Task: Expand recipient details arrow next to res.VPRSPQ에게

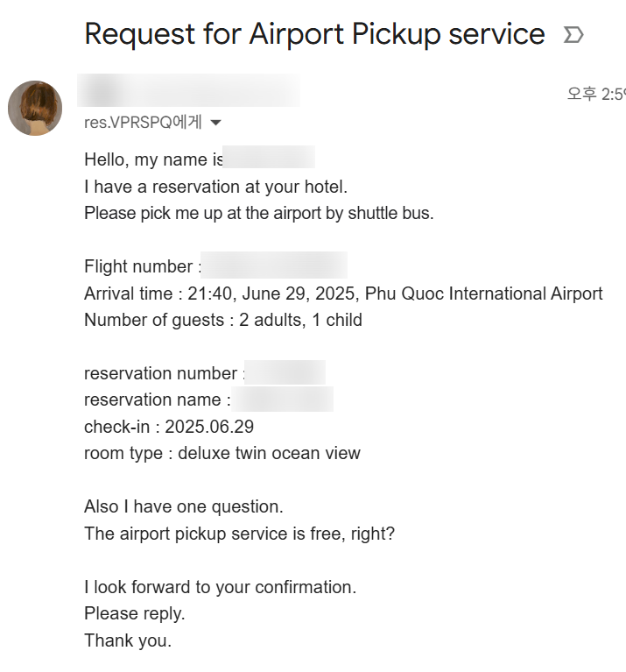Action: (216, 123)
